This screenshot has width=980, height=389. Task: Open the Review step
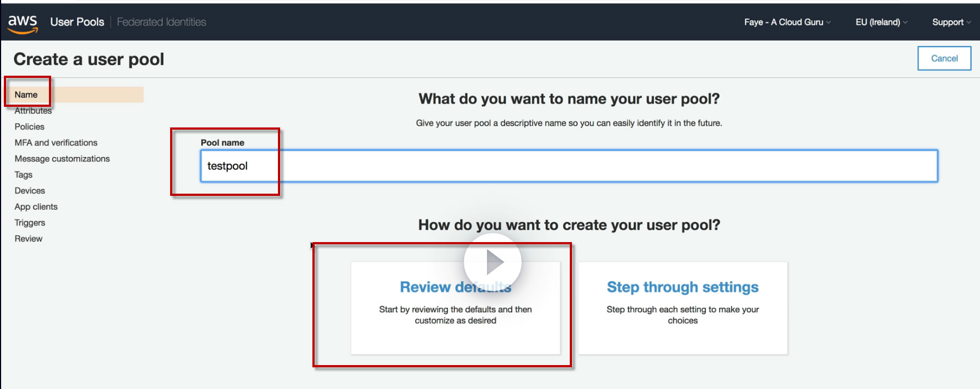(28, 239)
